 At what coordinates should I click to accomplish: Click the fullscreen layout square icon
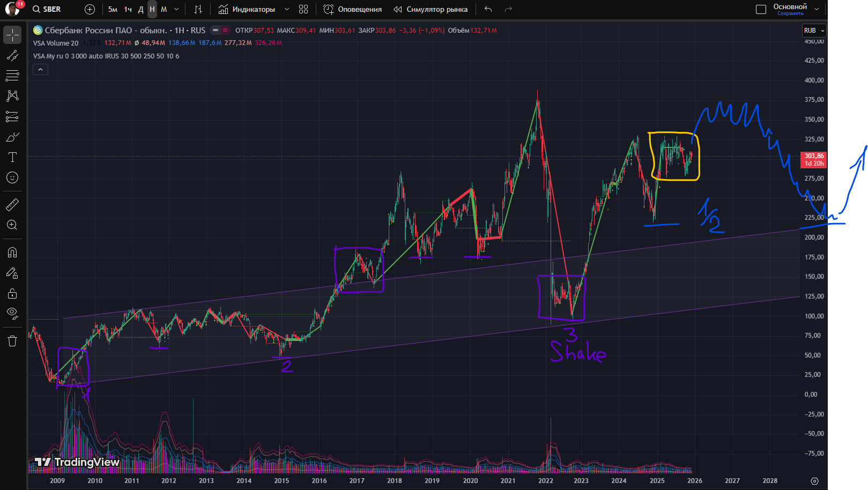click(x=761, y=9)
